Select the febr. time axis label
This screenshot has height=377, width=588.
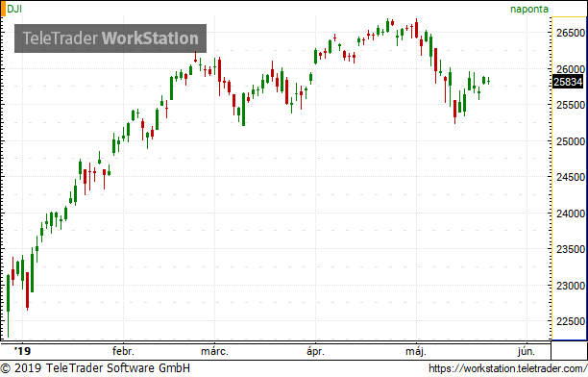click(x=123, y=351)
